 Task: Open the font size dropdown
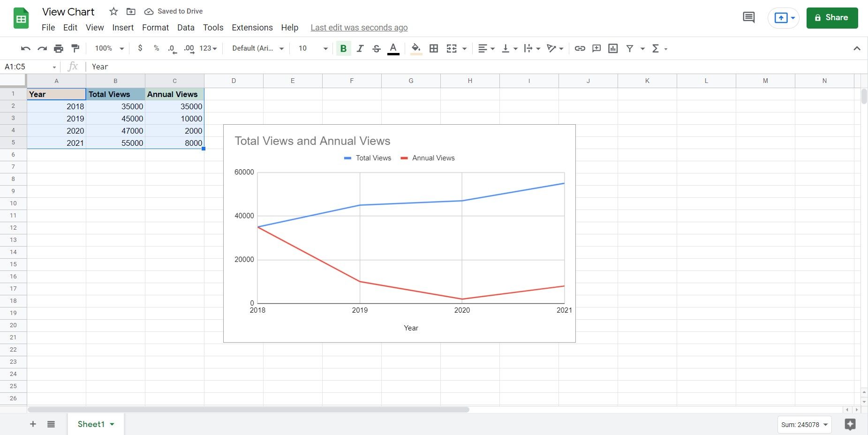point(325,48)
